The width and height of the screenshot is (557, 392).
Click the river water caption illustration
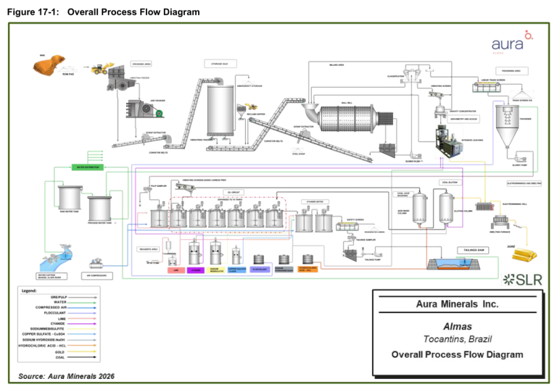tap(56, 258)
